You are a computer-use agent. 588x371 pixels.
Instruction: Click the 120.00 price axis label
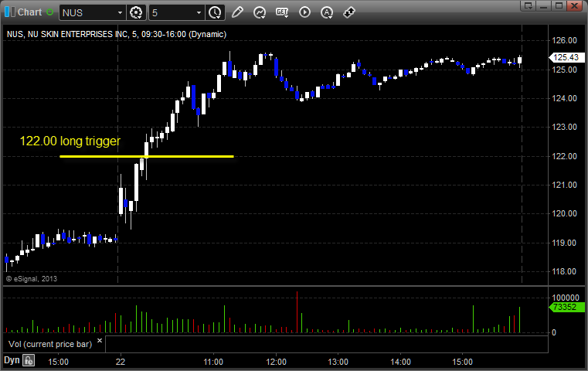[x=564, y=213]
